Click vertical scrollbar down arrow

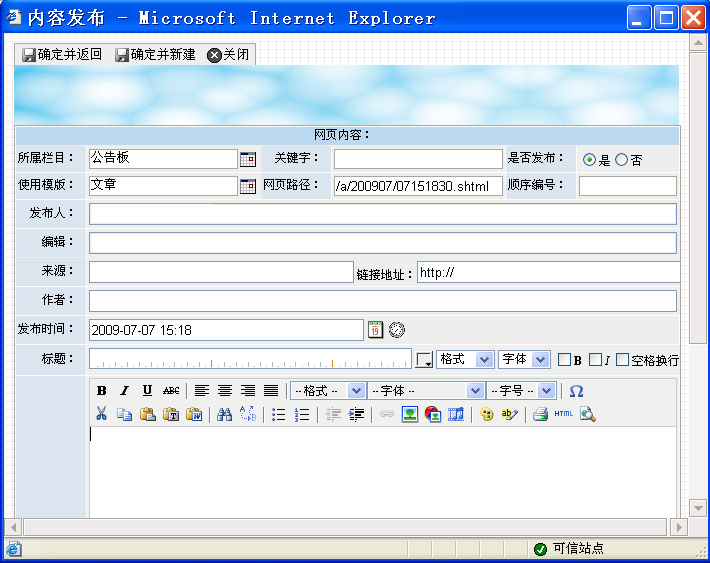coord(698,508)
